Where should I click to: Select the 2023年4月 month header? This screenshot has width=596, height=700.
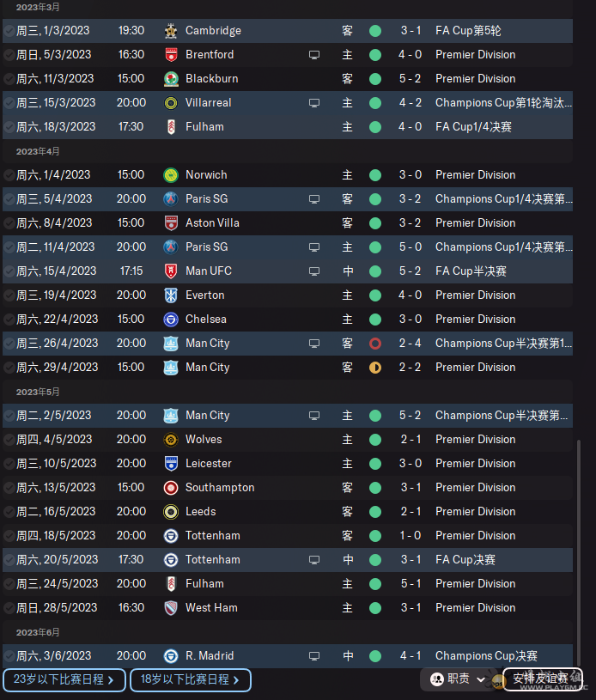coord(38,151)
